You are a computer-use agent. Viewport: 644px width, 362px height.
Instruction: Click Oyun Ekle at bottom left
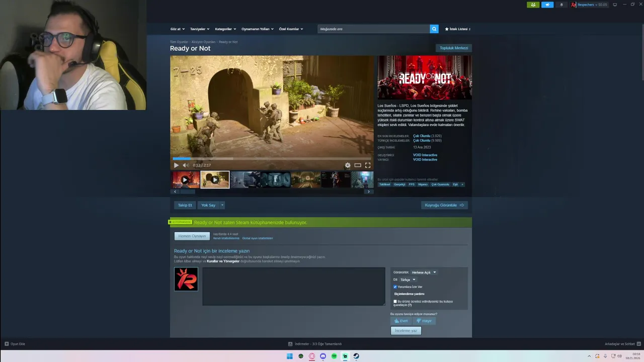15,344
